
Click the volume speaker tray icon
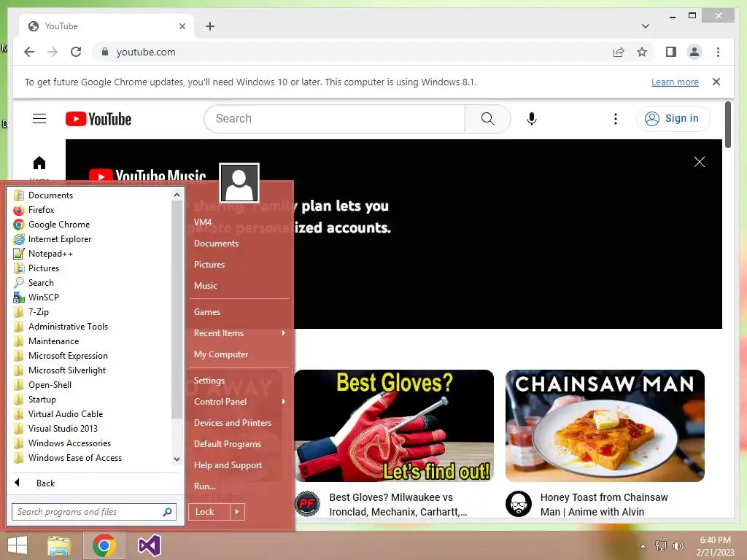pos(678,546)
